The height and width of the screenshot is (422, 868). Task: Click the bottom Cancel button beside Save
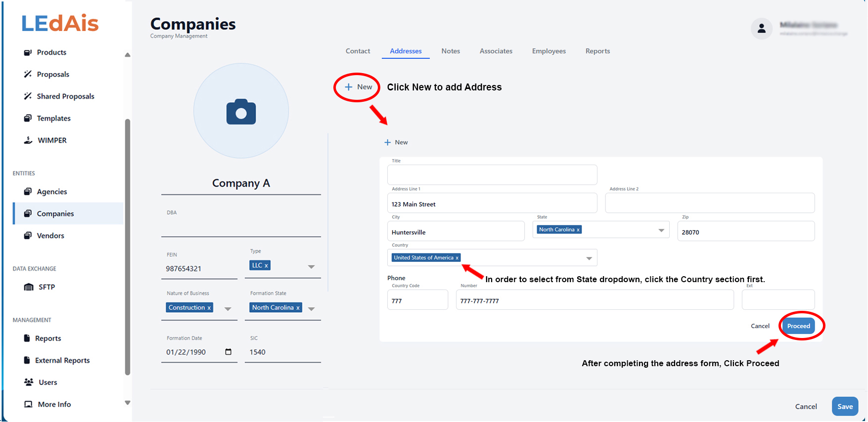tap(806, 407)
